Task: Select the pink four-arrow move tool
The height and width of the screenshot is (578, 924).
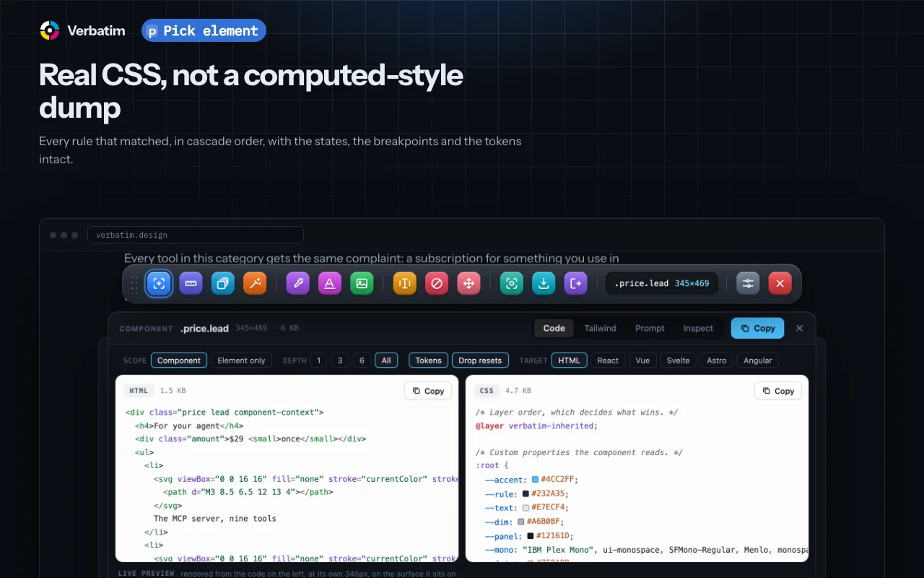Action: click(x=468, y=283)
